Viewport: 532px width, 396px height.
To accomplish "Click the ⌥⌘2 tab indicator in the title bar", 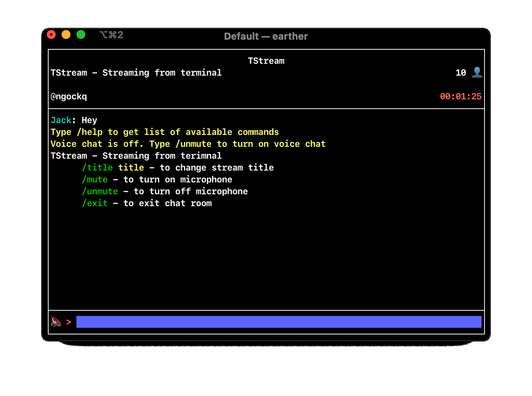I will (x=111, y=35).
